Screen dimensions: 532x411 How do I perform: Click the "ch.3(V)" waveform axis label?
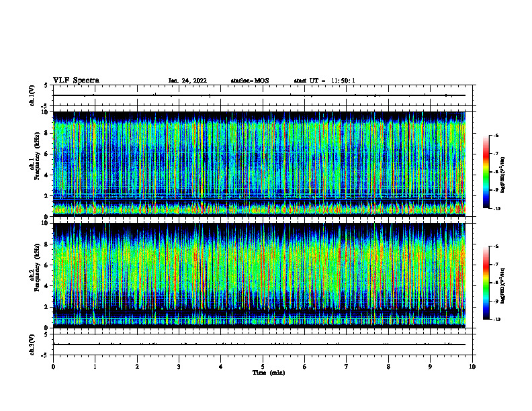tap(32, 345)
